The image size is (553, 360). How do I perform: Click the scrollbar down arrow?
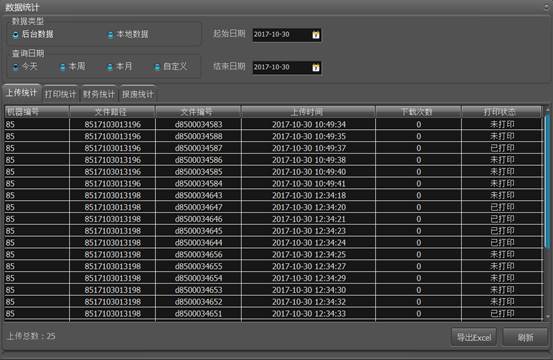(548, 317)
